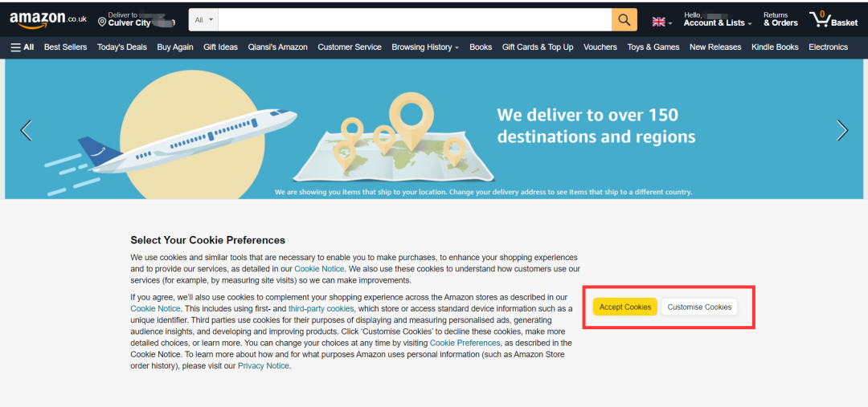
Task: Go to next banner slide arrow
Action: tap(842, 130)
